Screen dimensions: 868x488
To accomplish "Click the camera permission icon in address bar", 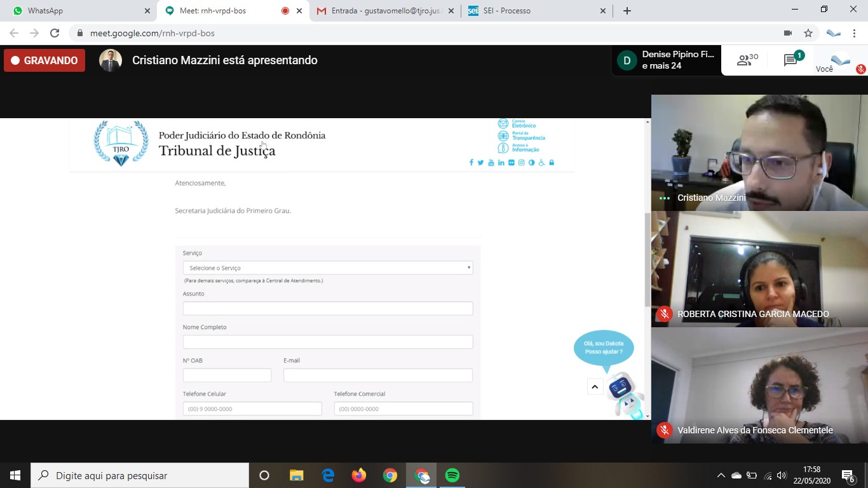I will (788, 33).
